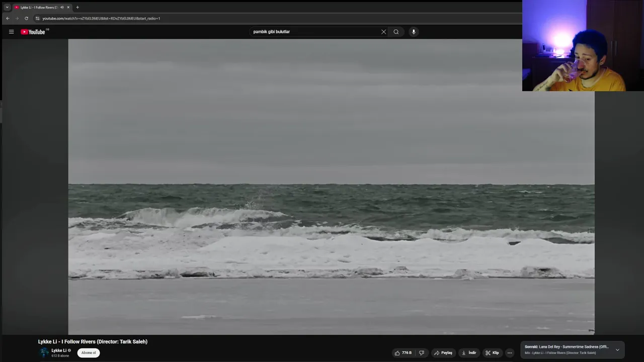Open more actions three-dot menu

tap(510, 353)
